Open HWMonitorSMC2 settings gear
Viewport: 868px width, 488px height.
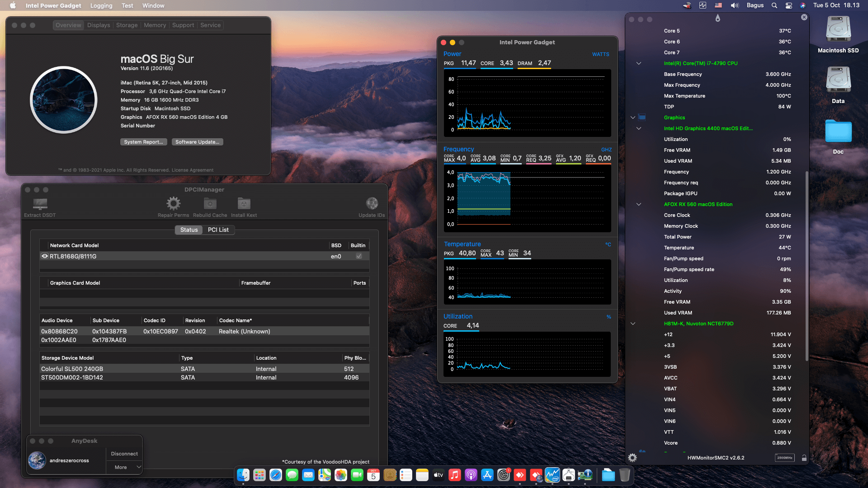coord(632,458)
